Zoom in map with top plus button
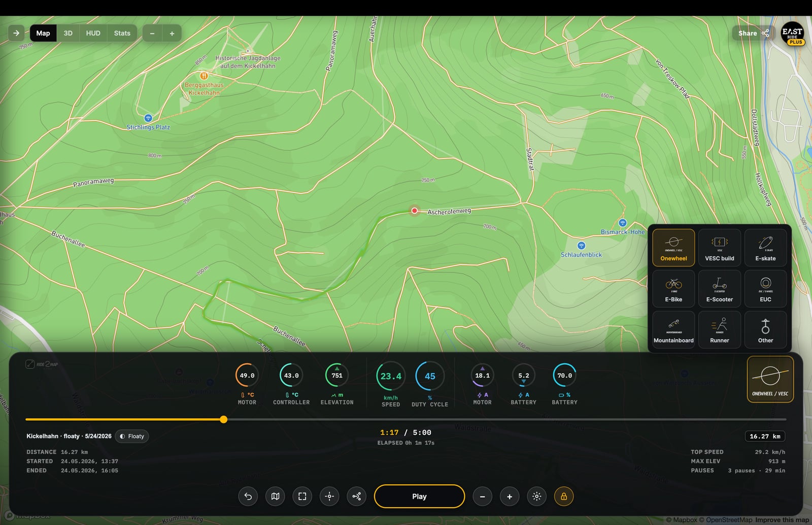The image size is (812, 525). tap(172, 34)
